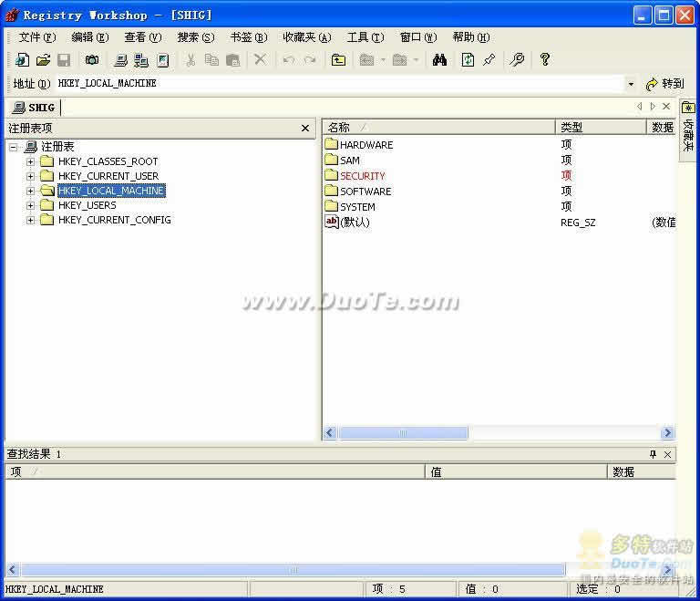Select the HARDWARE key row
The width and height of the screenshot is (700, 601).
(x=499, y=145)
